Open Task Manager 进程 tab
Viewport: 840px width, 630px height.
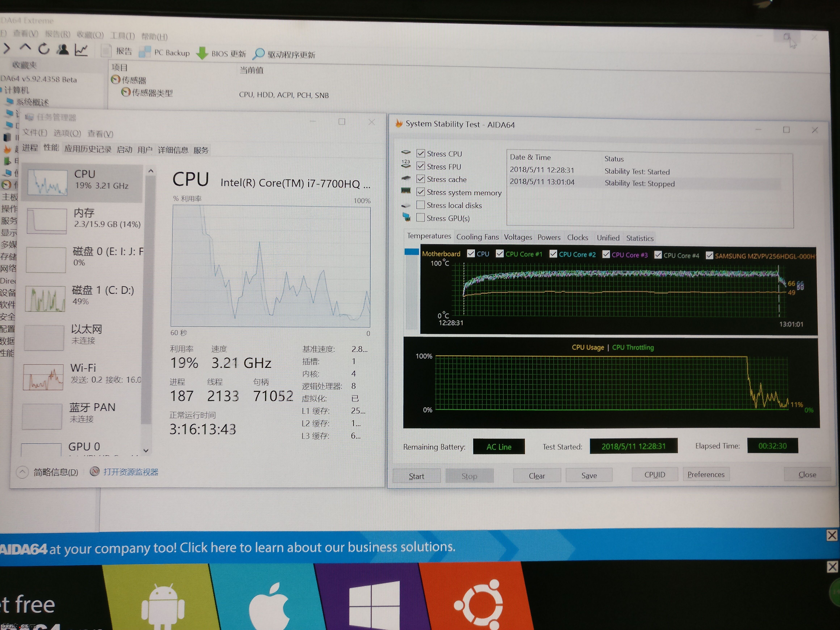30,147
